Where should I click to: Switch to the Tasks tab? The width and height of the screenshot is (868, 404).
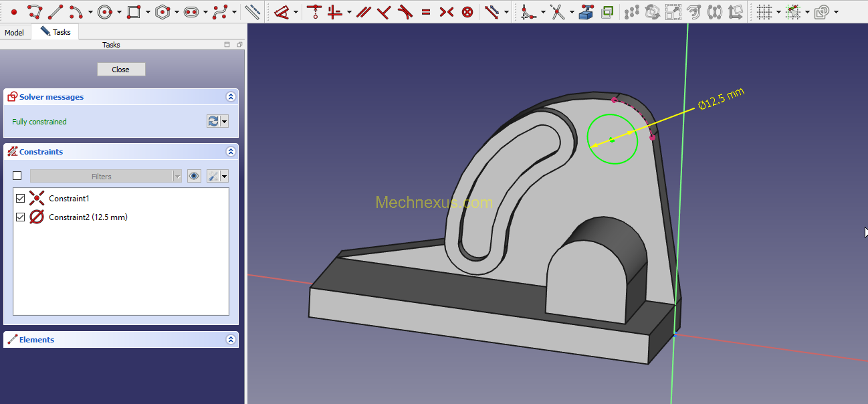point(56,32)
